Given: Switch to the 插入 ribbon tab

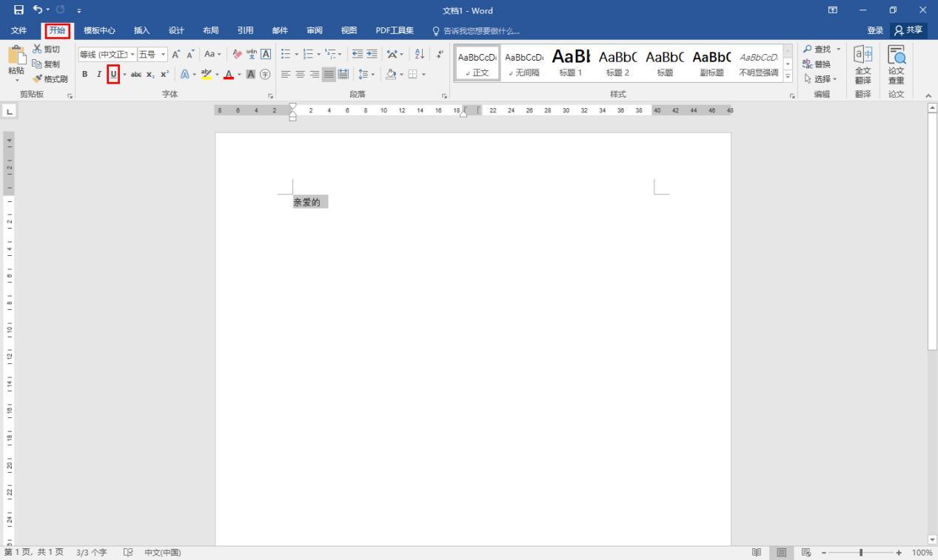Looking at the screenshot, I should tap(141, 30).
